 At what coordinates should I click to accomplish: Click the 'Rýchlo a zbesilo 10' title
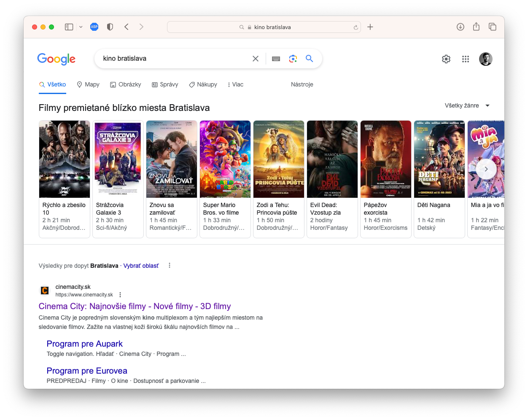(64, 209)
